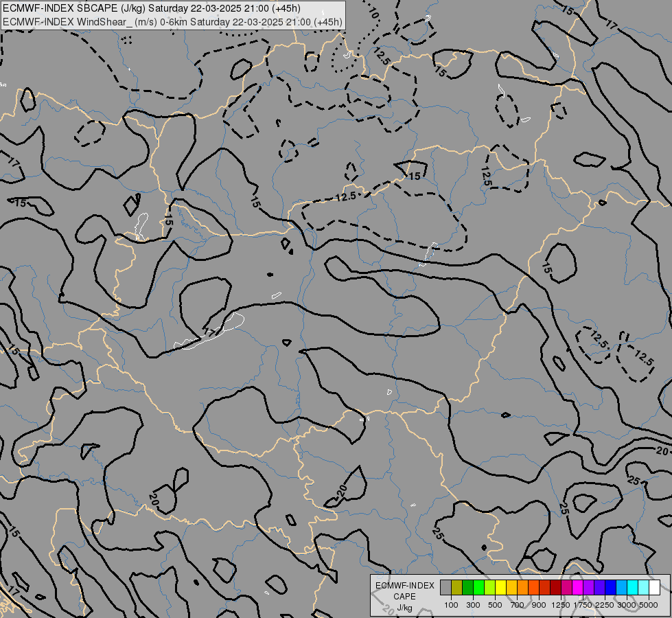Click the red-orange swatch left of 900
This screenshot has width=672, height=618.
click(x=534, y=588)
